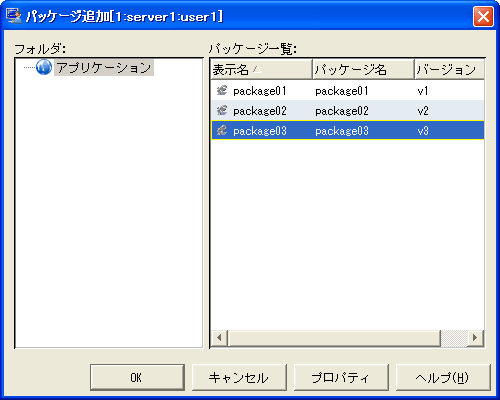The height and width of the screenshot is (400, 500).
Task: Click the scroll left arrow in package list
Action: click(x=219, y=338)
